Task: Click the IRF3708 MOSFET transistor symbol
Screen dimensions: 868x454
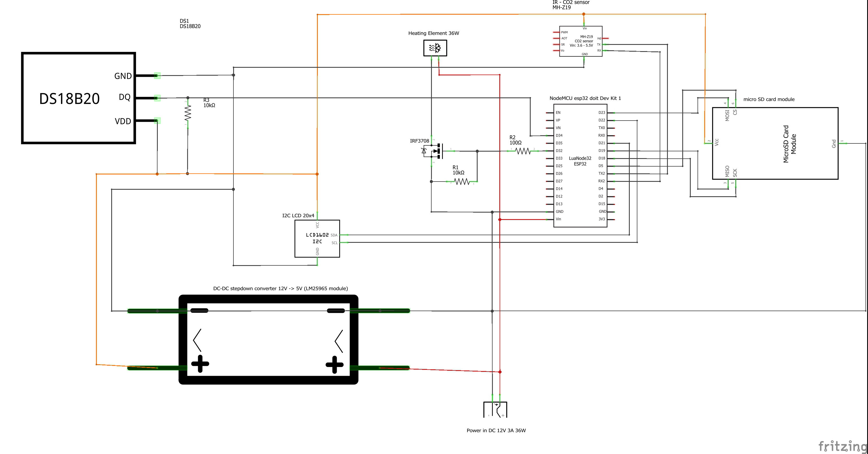Action: tap(433, 151)
